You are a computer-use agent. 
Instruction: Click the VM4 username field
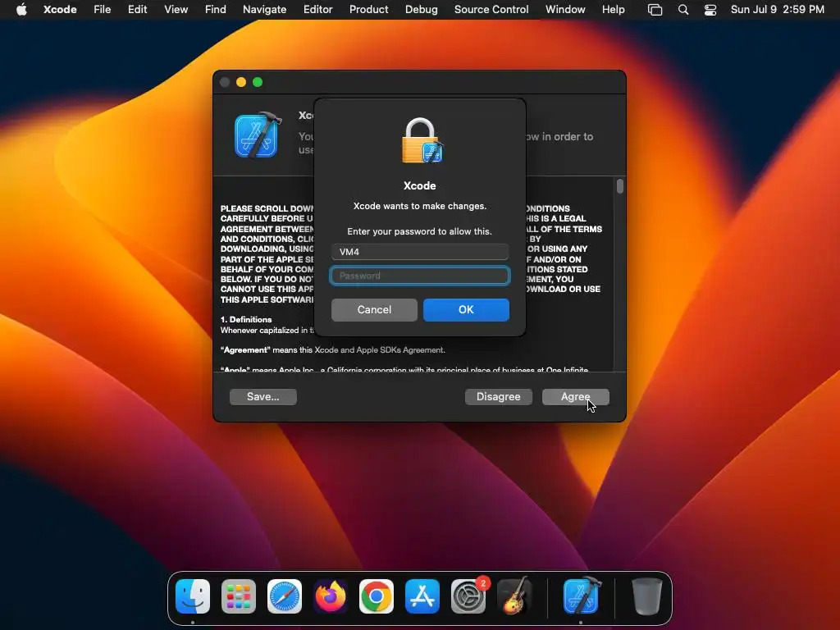tap(420, 252)
